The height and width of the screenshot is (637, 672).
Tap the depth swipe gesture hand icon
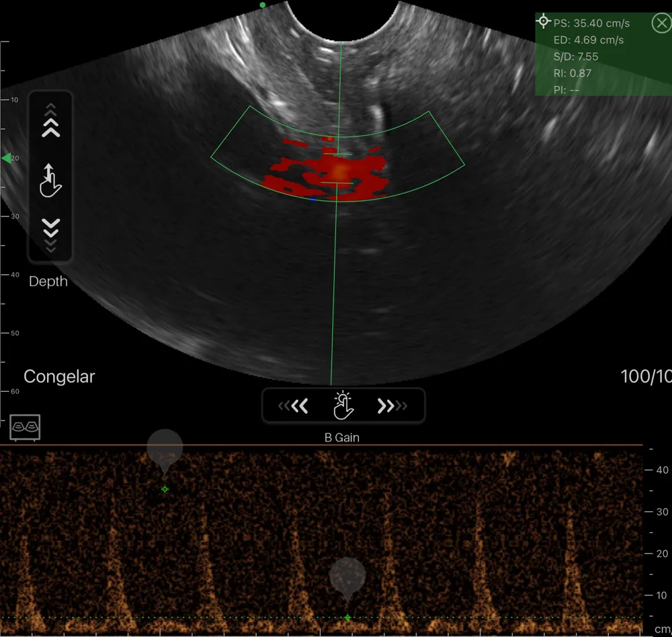(50, 181)
